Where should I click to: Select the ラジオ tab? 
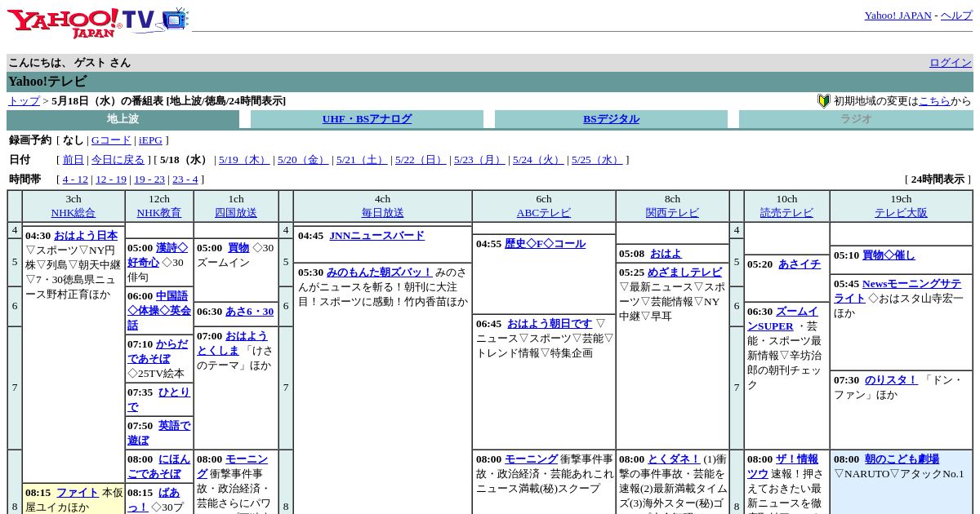856,119
